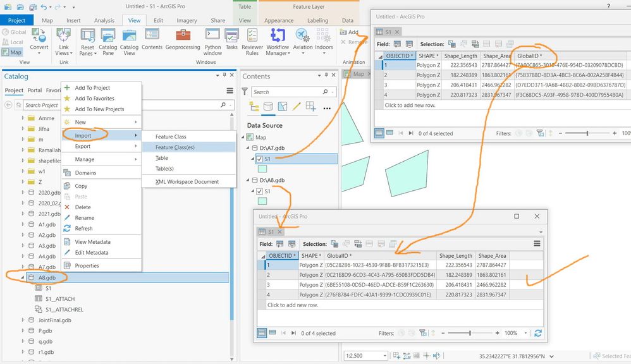The image size is (631, 364).
Task: Click S1 layer symbol swatch under A7.gdb
Action: (262, 169)
